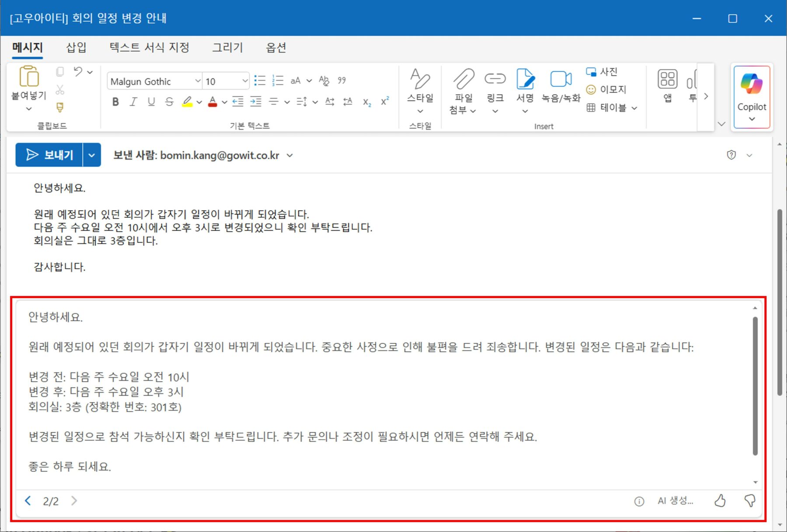The height and width of the screenshot is (532, 787).
Task: Open the font size dropdown
Action: [244, 81]
